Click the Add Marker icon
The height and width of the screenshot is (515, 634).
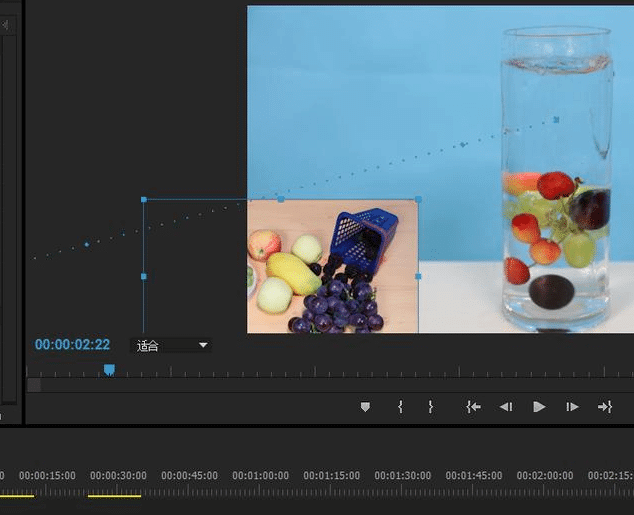click(x=365, y=407)
